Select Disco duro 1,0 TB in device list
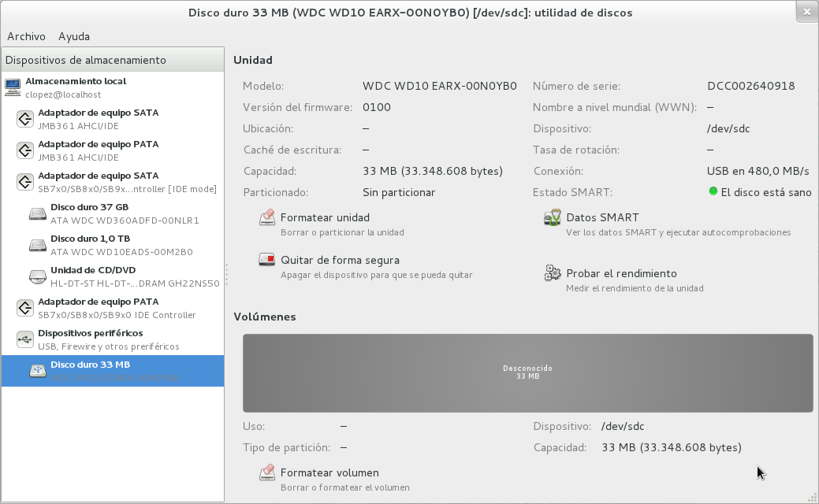Viewport: 819px width, 504px height. (x=113, y=245)
